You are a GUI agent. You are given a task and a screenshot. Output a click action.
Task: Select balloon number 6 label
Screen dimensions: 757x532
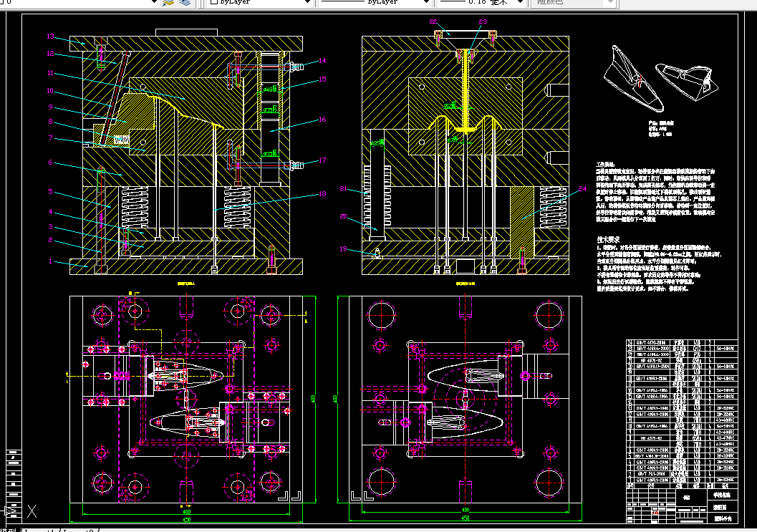[50, 163]
